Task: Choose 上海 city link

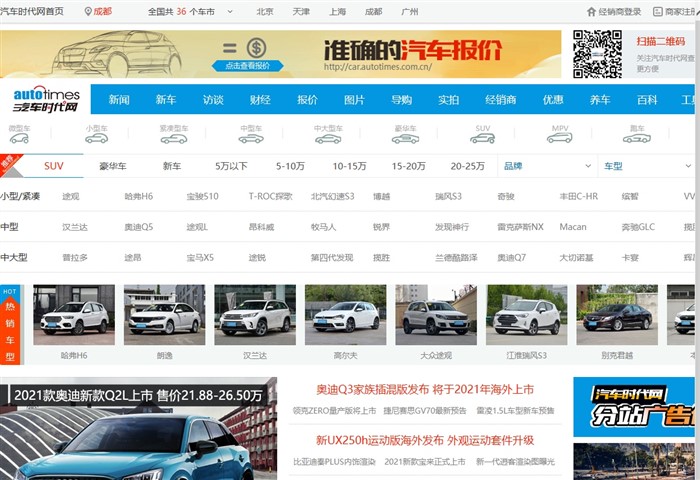Action: pyautogui.click(x=338, y=12)
